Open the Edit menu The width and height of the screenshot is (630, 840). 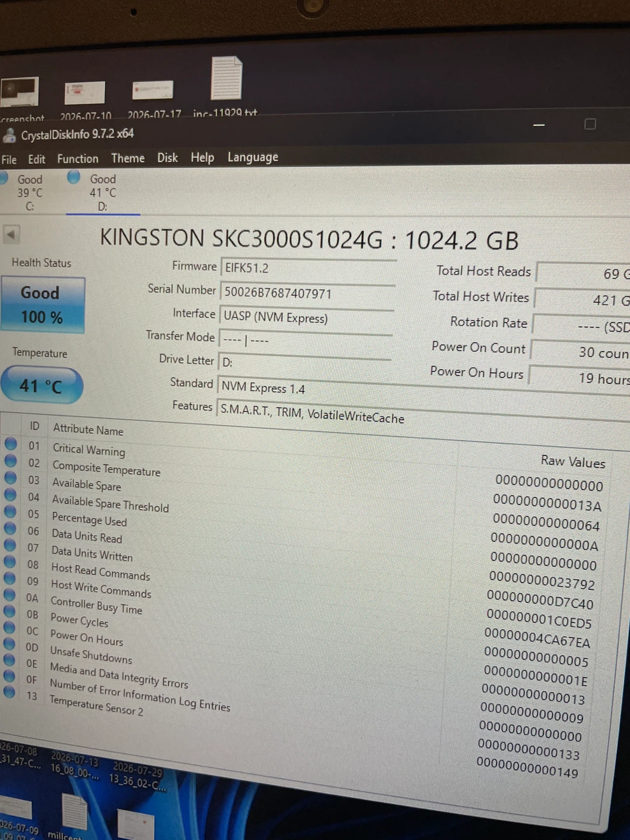click(x=36, y=159)
